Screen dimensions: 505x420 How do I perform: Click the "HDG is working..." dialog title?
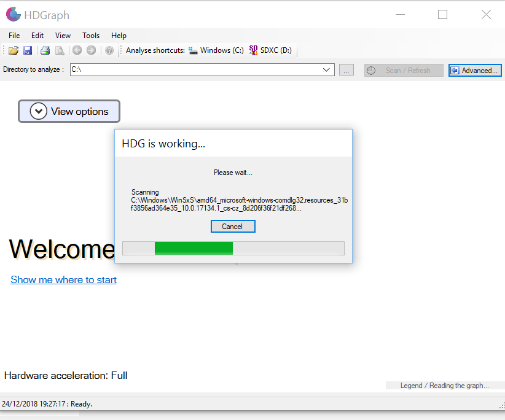[x=163, y=144]
